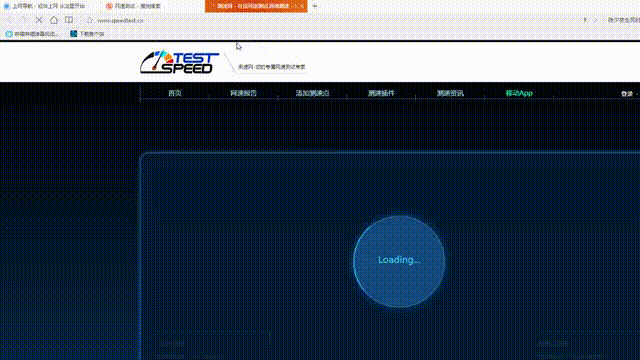
Task: Click the browser forward arrow
Action: [x=23, y=20]
